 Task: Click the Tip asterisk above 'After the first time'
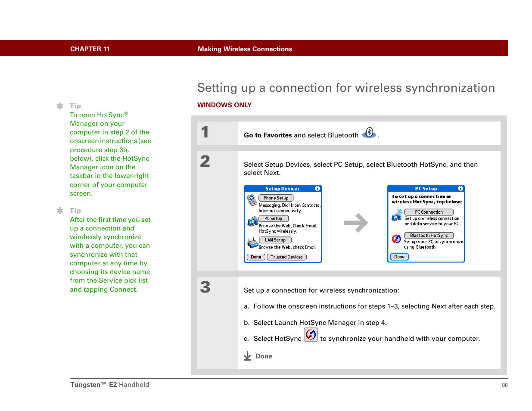60,211
